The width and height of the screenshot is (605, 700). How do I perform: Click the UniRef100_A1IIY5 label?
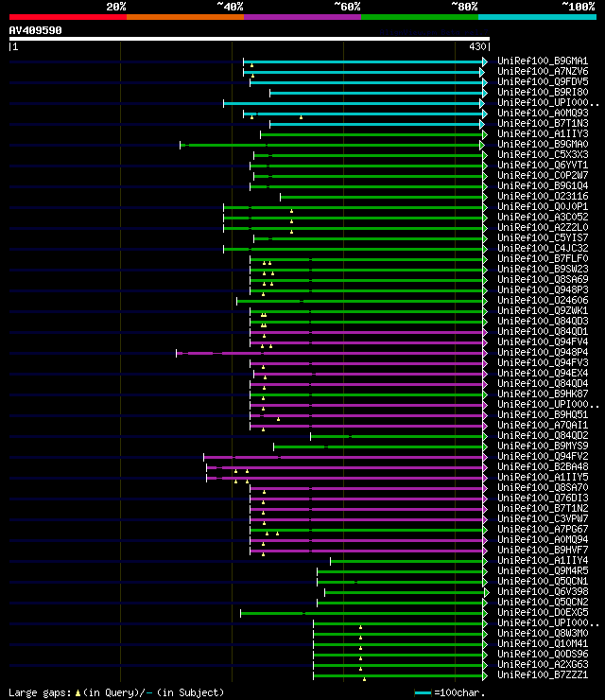(543, 478)
